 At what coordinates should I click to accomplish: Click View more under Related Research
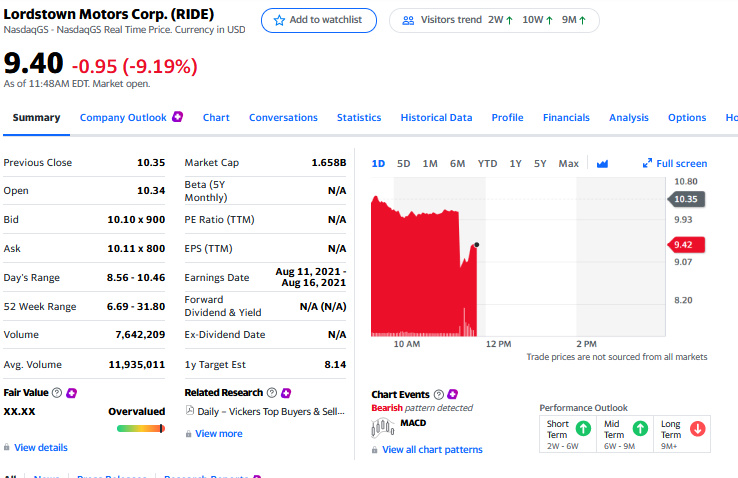point(219,434)
